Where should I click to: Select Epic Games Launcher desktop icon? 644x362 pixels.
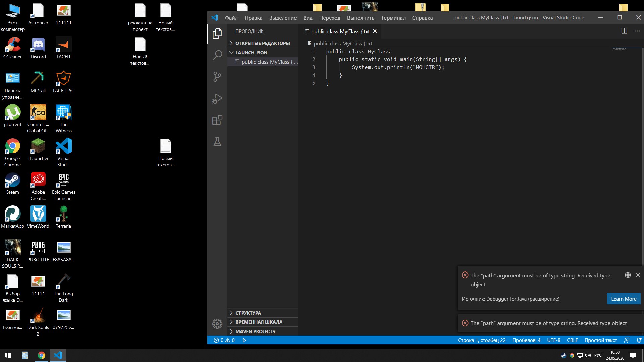[x=64, y=187]
